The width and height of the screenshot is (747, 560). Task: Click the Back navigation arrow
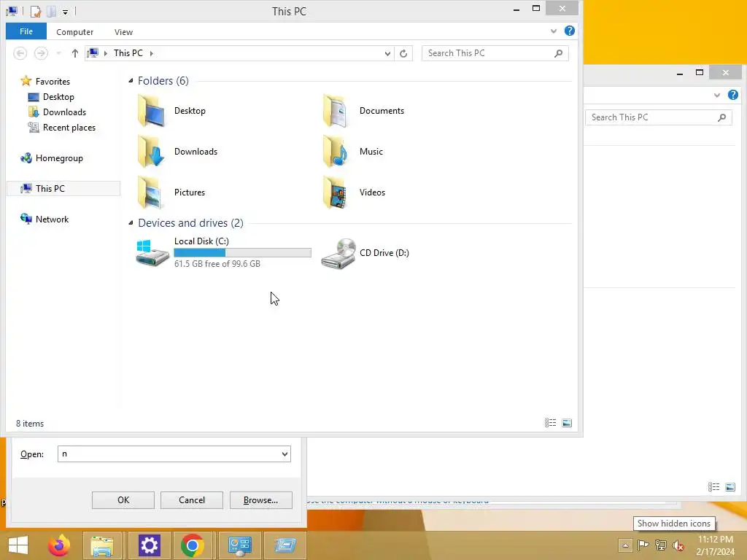[x=20, y=53]
